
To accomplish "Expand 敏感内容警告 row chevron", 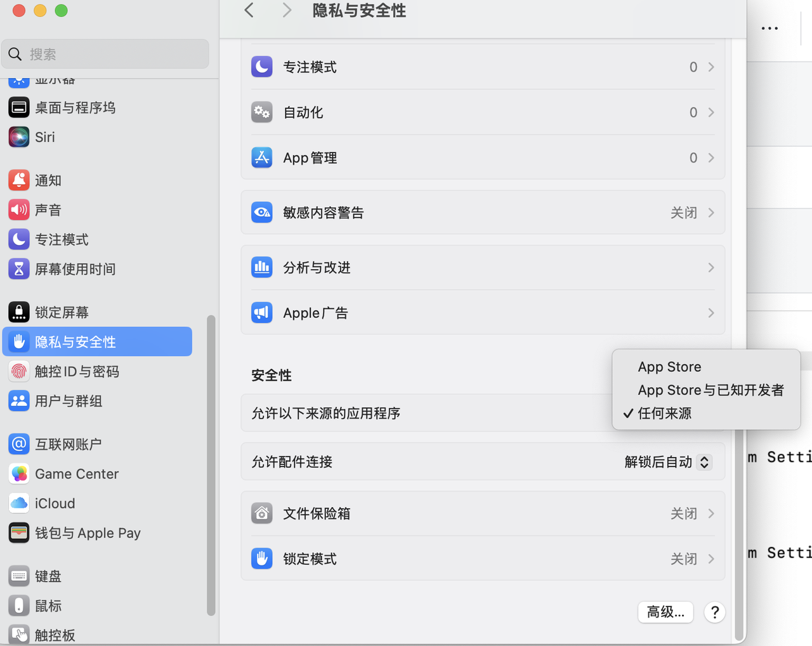I will 711,213.
